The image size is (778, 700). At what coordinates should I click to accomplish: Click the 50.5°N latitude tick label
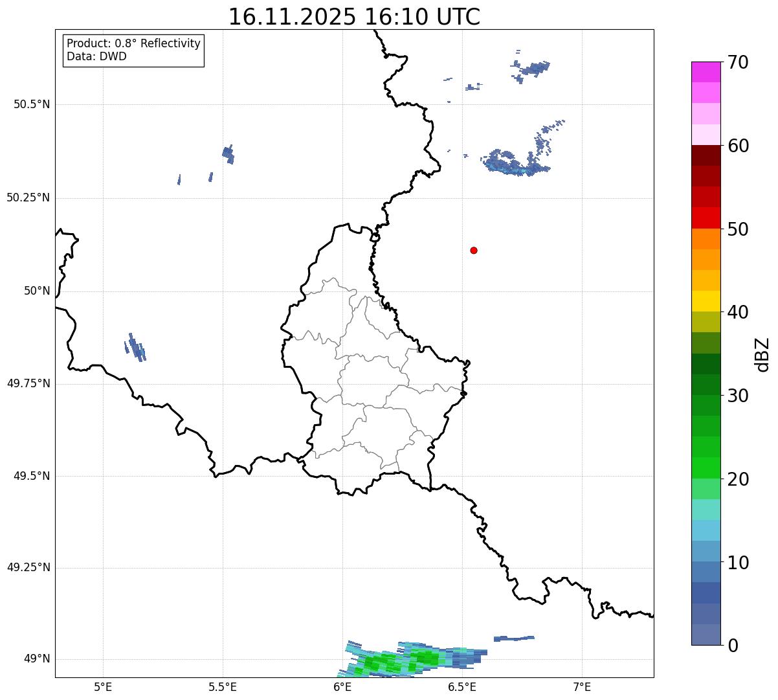(x=32, y=104)
